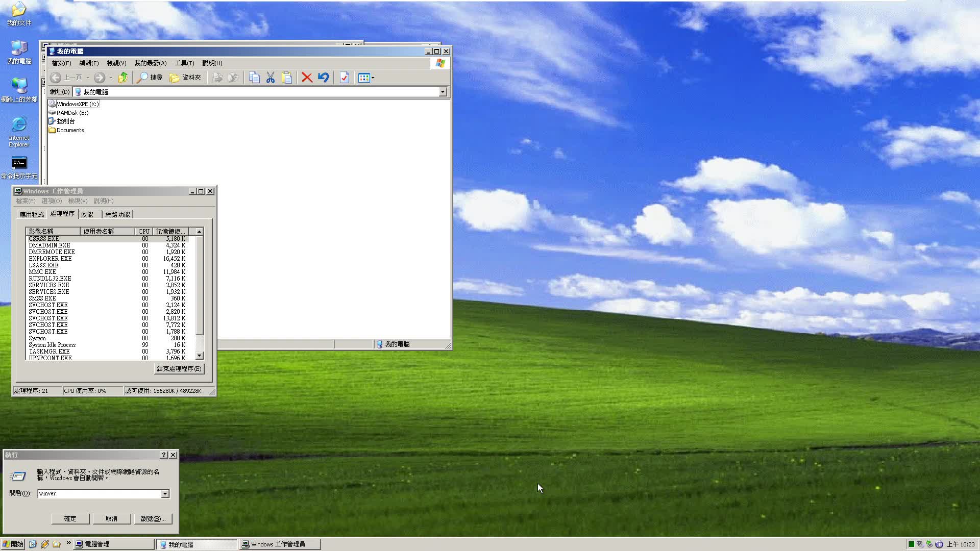Click the Cut scissors icon on toolbar

(271, 78)
